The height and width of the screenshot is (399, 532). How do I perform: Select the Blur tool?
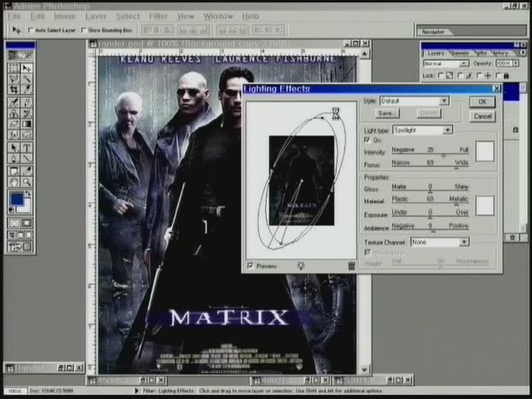[14, 134]
